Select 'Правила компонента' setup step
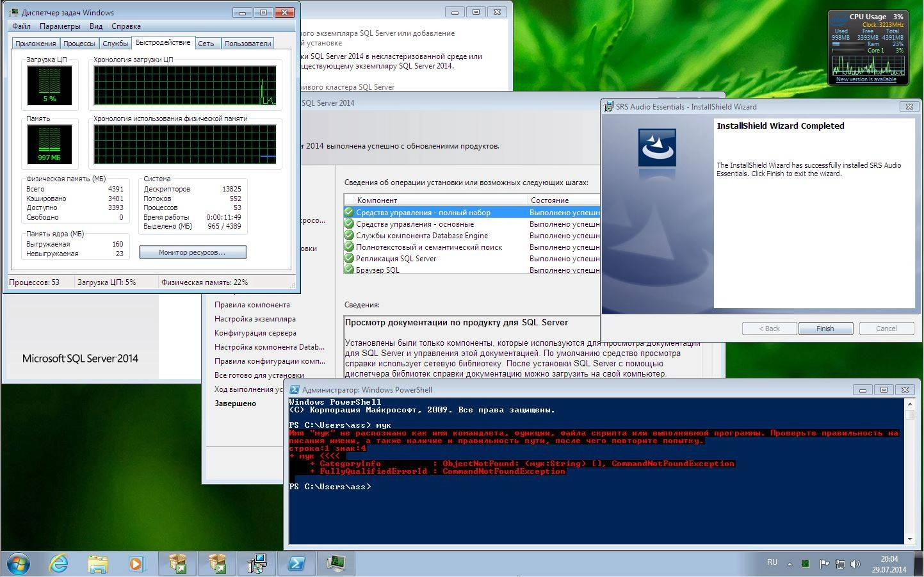The height and width of the screenshot is (577, 924). [252, 305]
